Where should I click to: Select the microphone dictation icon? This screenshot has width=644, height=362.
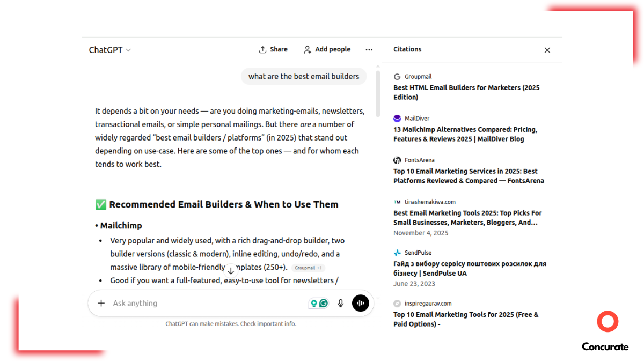click(x=340, y=303)
